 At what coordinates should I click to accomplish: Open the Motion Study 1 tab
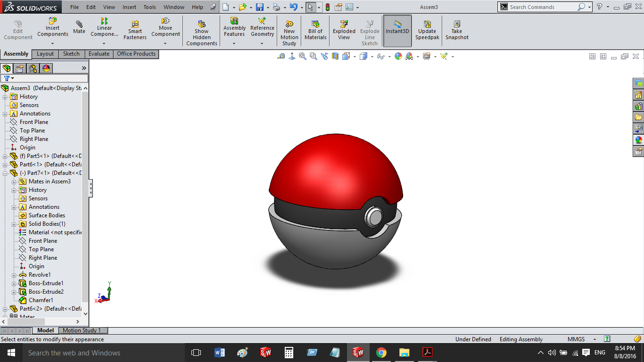(82, 330)
